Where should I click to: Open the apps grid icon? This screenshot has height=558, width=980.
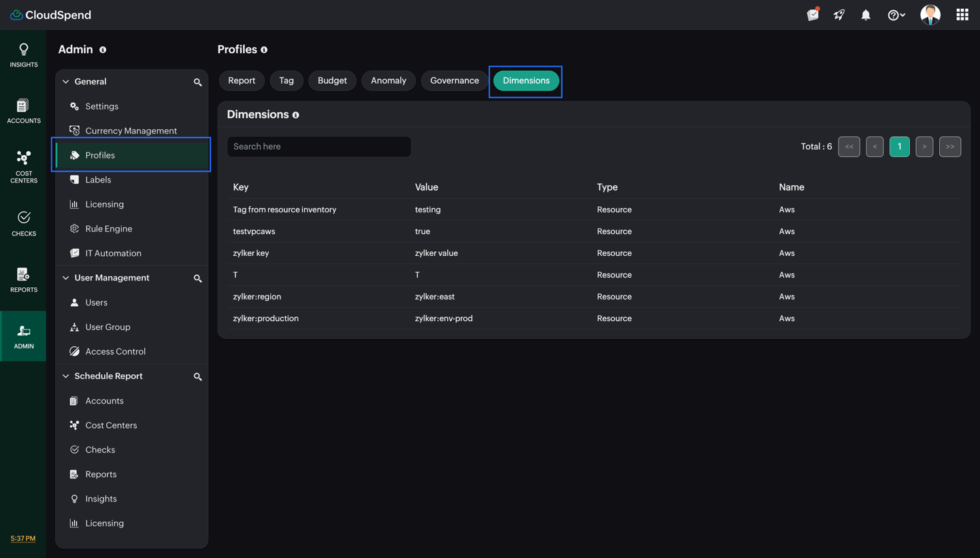(x=962, y=15)
